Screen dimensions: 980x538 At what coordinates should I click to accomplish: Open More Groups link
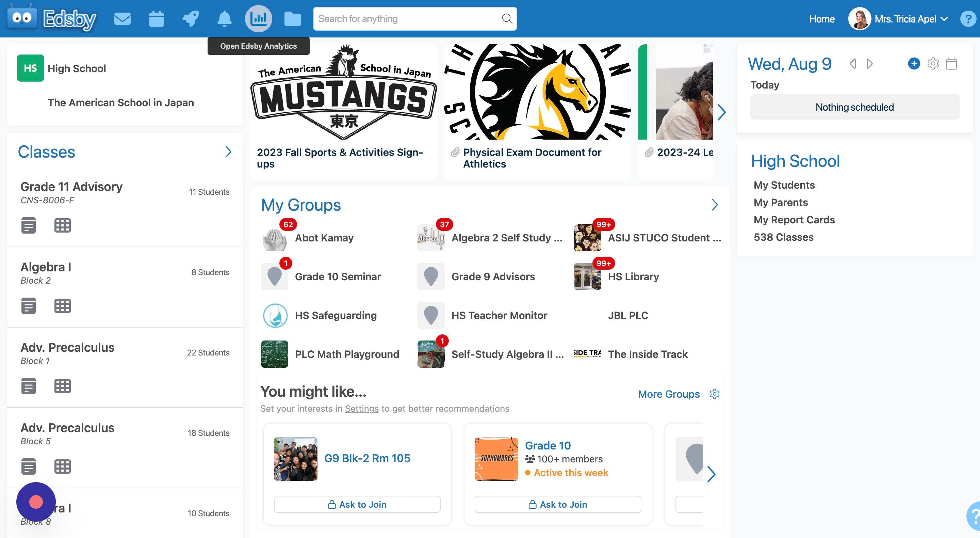point(669,394)
